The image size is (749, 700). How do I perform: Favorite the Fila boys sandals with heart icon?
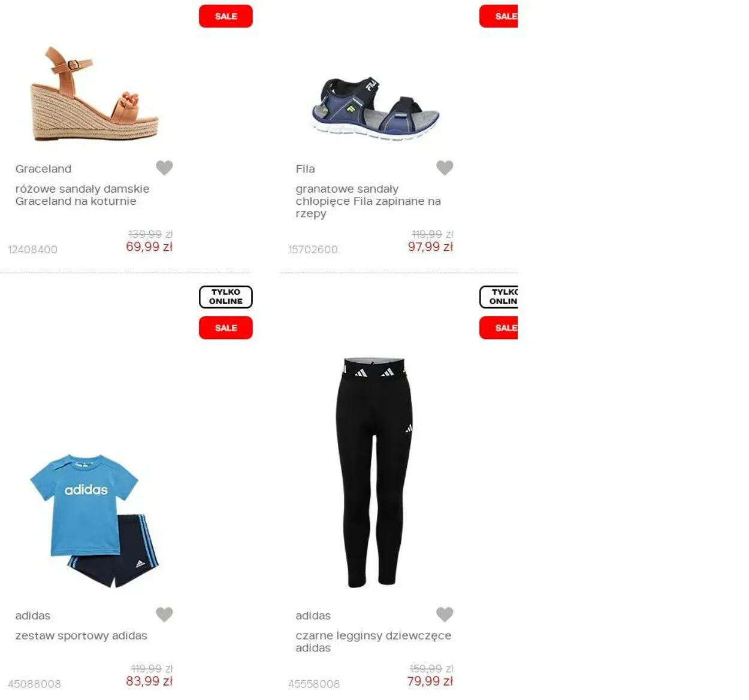tap(445, 168)
